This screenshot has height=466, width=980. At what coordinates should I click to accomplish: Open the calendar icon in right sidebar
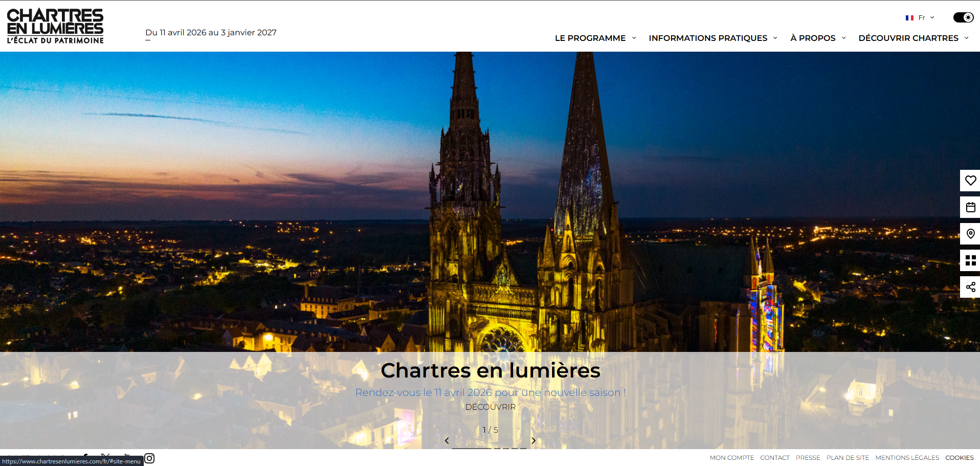[970, 207]
